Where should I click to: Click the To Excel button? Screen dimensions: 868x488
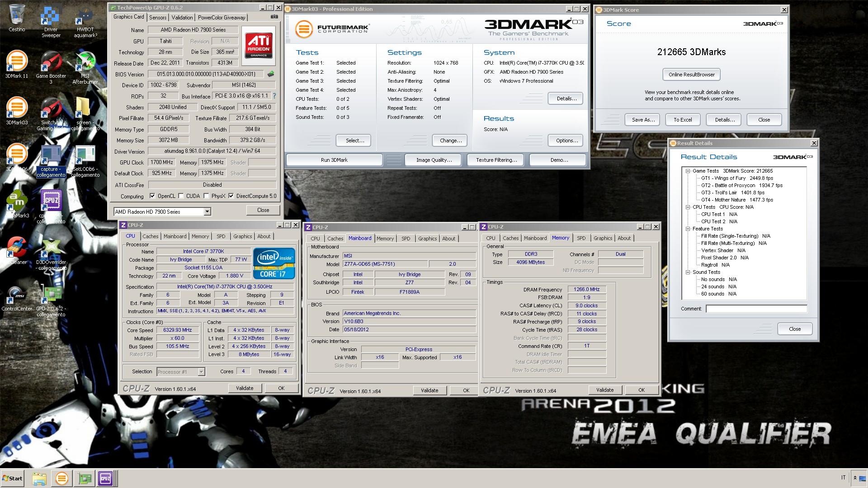click(x=683, y=120)
